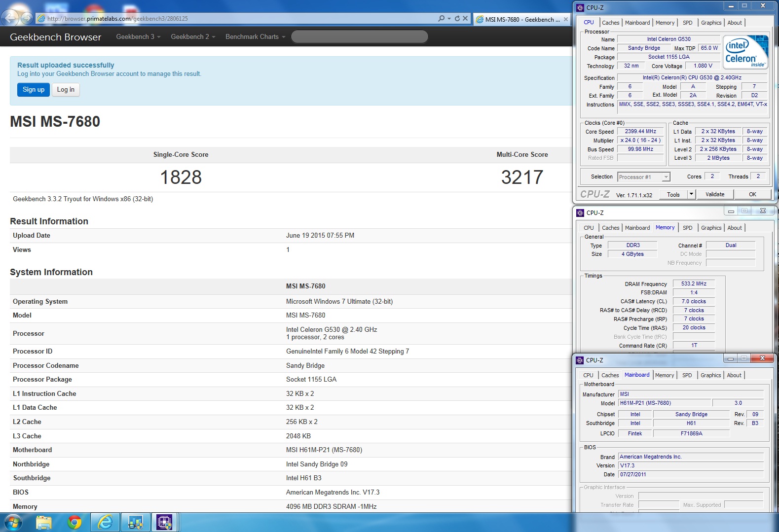Open Graphics tab in Mainboard CPU-Z window
The width and height of the screenshot is (779, 532).
(x=710, y=375)
